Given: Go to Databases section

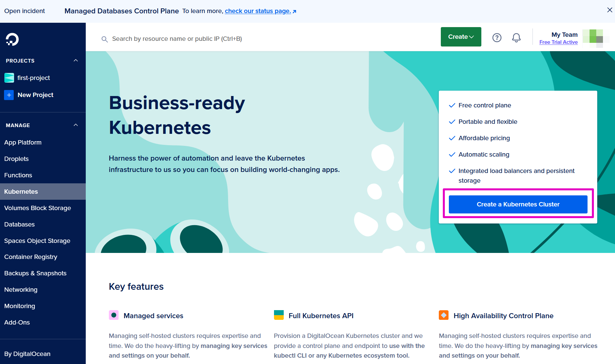Looking at the screenshot, I should pyautogui.click(x=19, y=224).
